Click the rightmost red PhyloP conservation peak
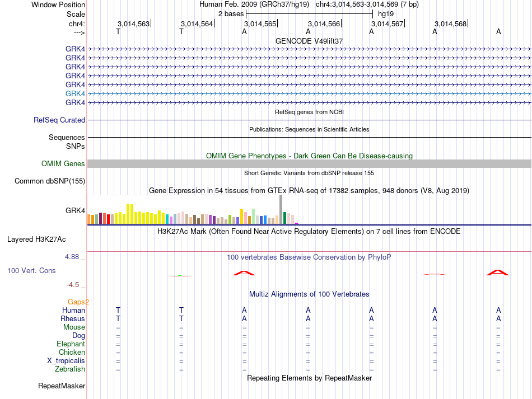Screen dimensions: 532x399 point(497,273)
